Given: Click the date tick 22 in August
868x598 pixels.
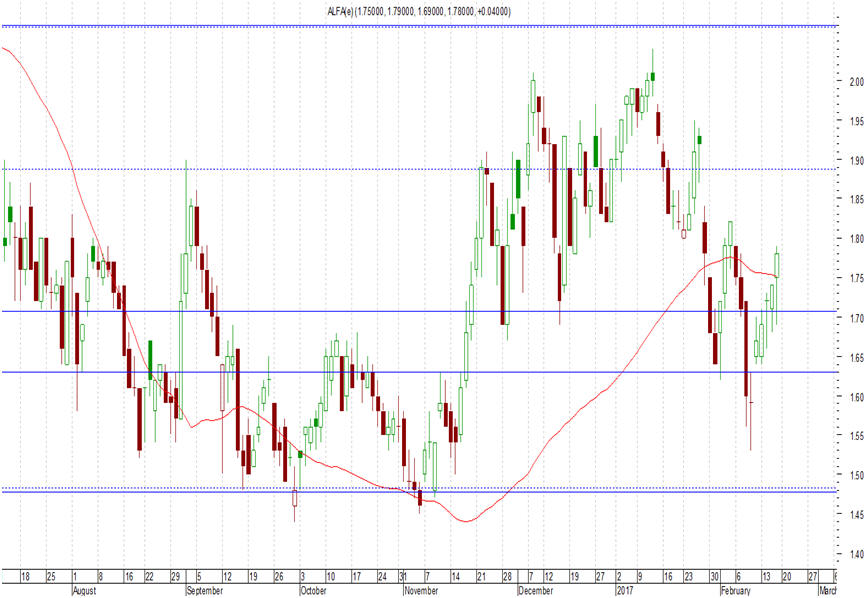Looking at the screenshot, I should pos(149,576).
